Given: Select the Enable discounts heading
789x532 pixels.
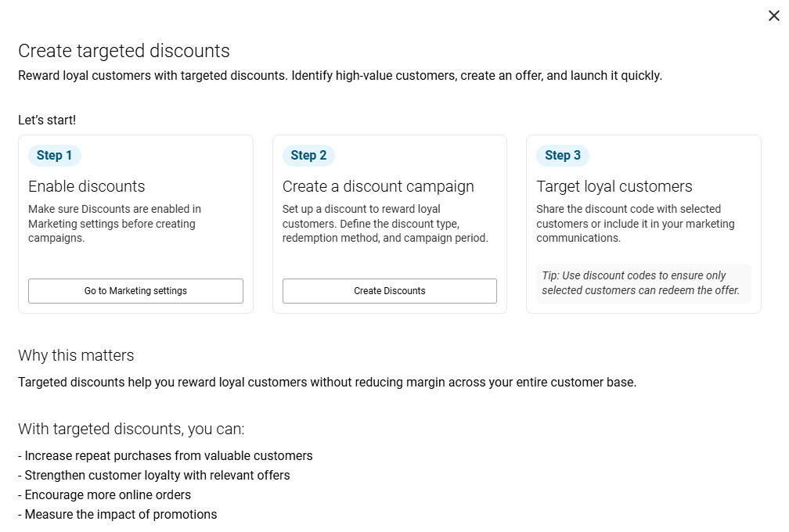Looking at the screenshot, I should 87,186.
